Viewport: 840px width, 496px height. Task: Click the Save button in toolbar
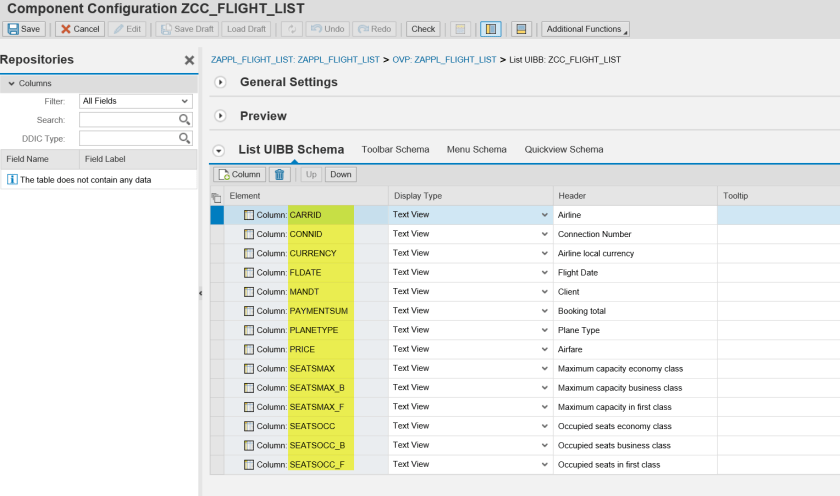[x=25, y=29]
